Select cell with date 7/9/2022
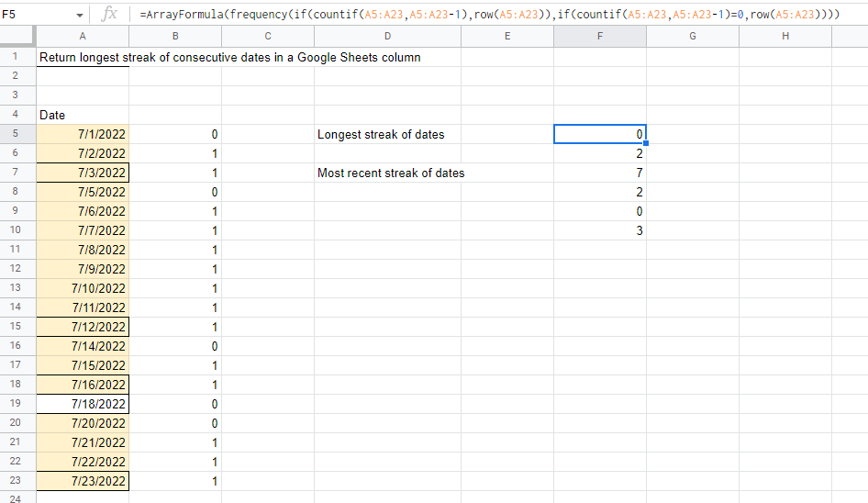 click(x=83, y=269)
